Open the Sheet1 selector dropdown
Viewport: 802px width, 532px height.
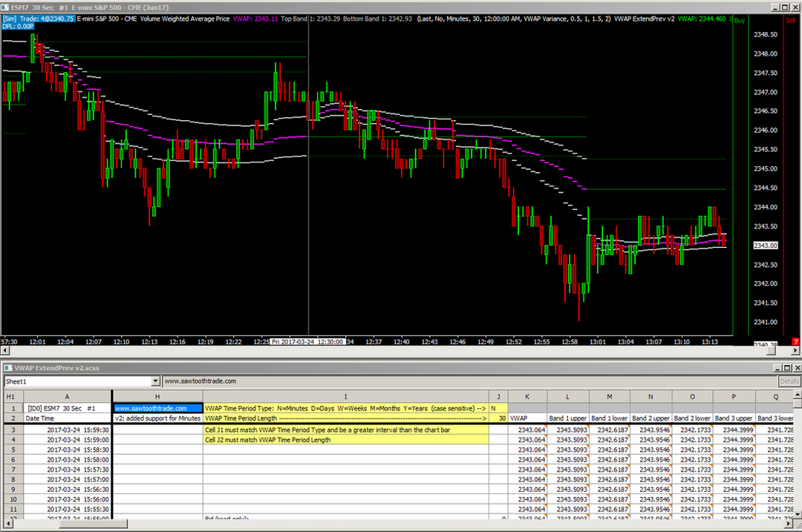[x=155, y=381]
